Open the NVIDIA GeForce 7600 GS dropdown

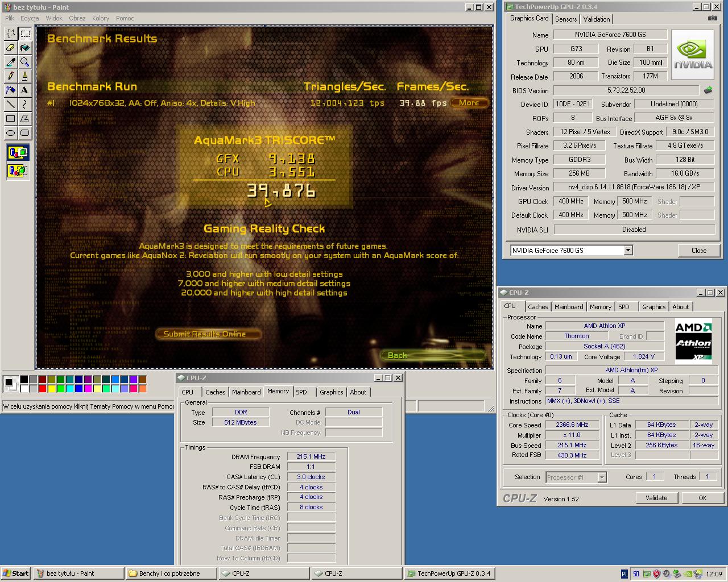click(x=628, y=250)
